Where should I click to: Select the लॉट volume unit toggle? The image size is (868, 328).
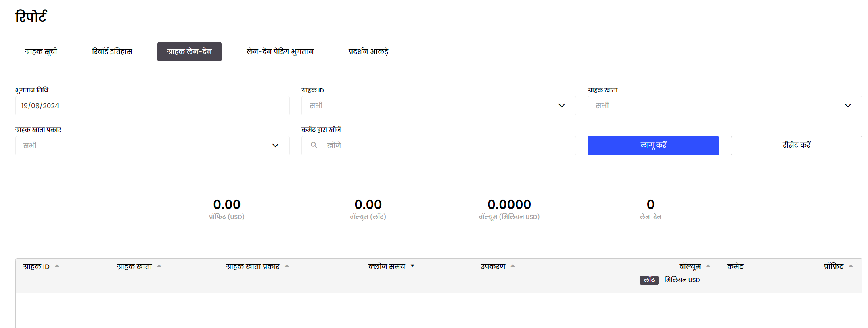649,280
